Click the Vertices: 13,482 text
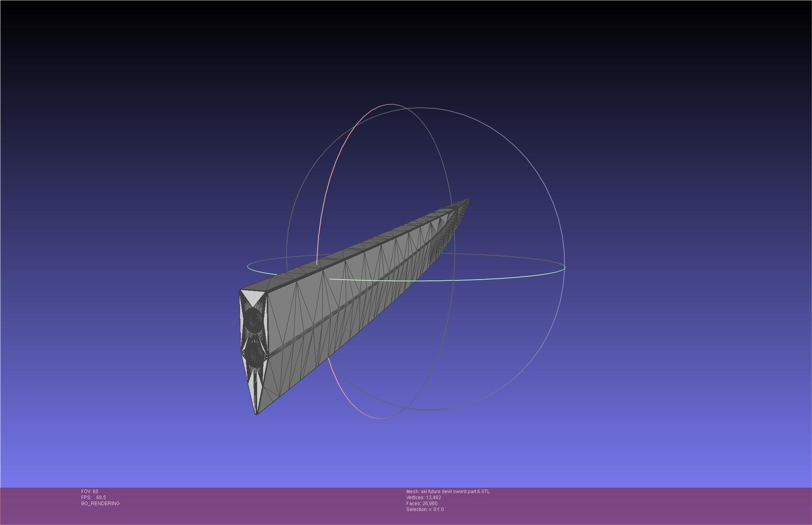The image size is (812, 525). [x=424, y=498]
